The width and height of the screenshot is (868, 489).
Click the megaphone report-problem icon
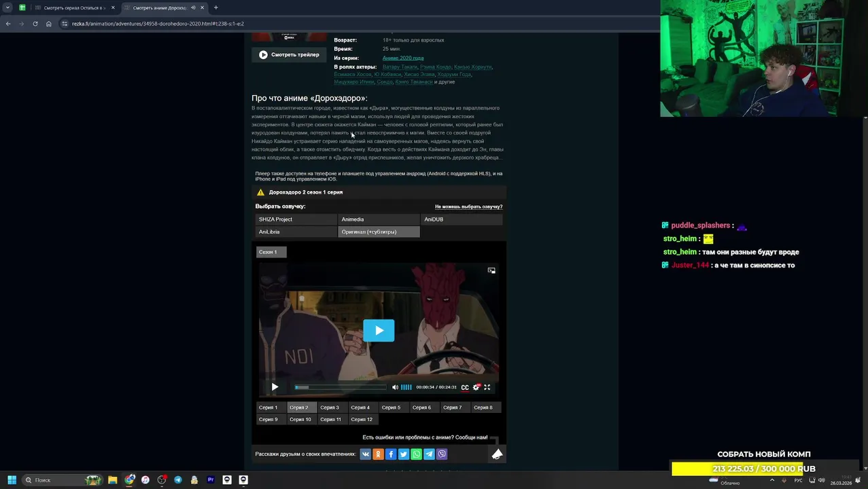(x=497, y=454)
